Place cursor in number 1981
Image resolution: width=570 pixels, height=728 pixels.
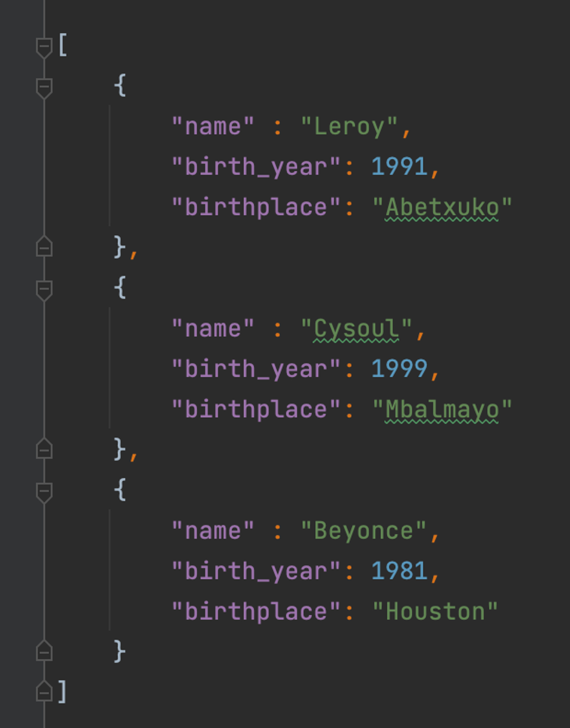(x=399, y=571)
